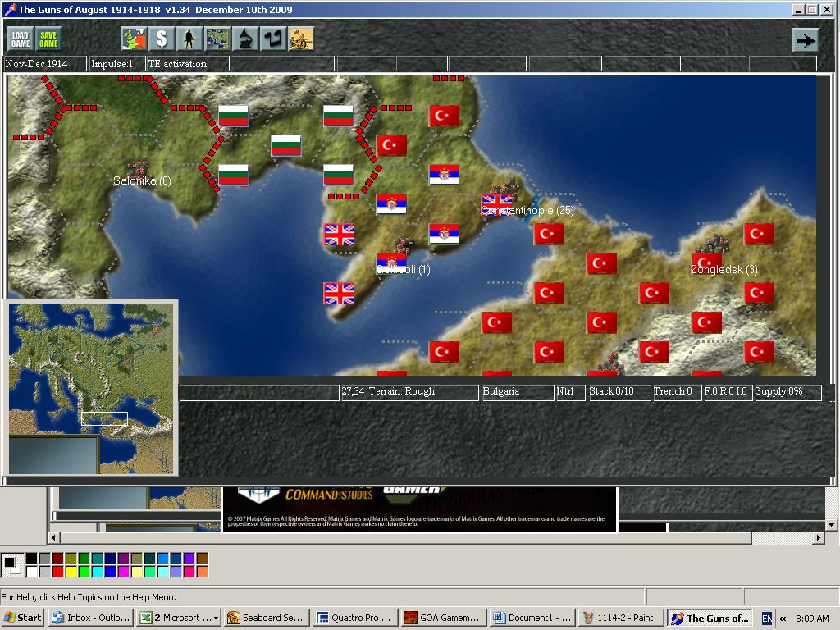Viewport: 840px width, 630px height.
Task: Click the gramophone sound icon
Action: [x=245, y=39]
